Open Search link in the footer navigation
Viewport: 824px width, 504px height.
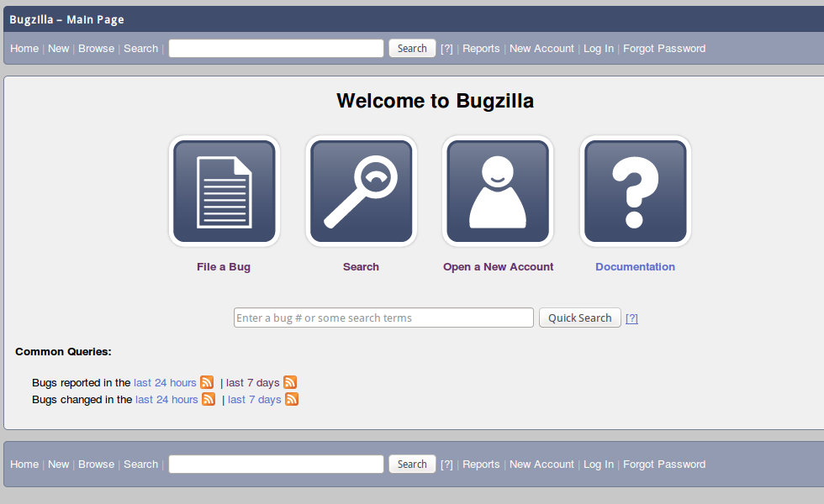tap(141, 464)
